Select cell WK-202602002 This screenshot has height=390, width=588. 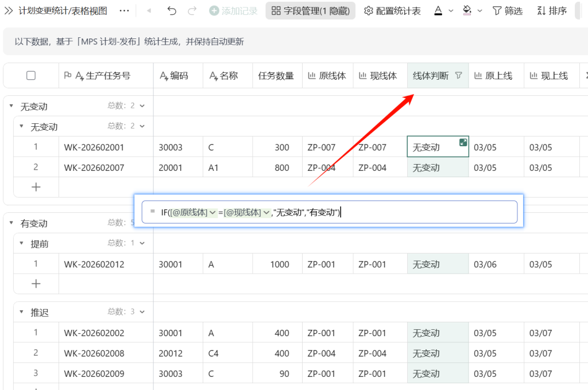coord(106,333)
